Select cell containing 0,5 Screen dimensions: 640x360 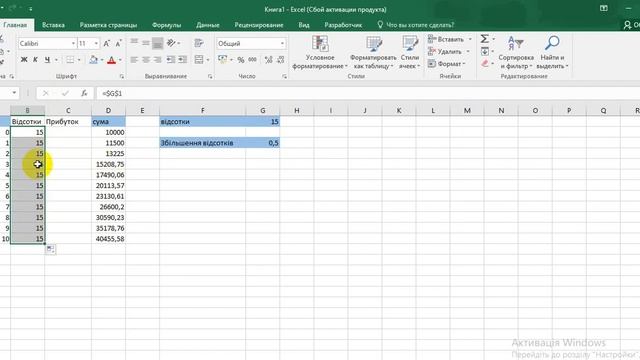click(x=263, y=143)
